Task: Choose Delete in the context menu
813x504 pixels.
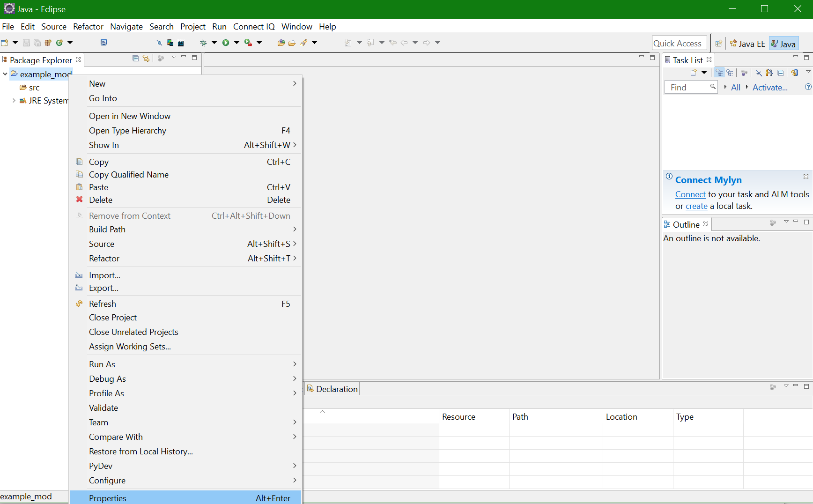Action: coord(185,200)
